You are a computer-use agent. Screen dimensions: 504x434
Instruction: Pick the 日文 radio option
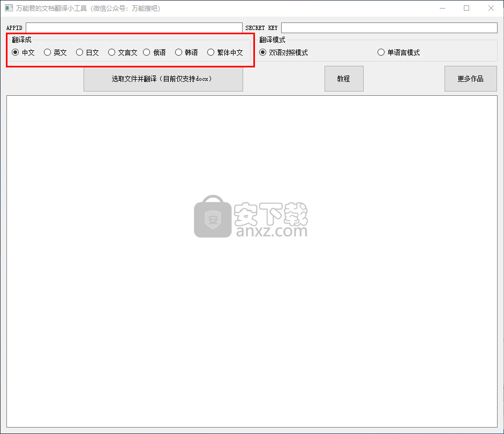pos(80,52)
